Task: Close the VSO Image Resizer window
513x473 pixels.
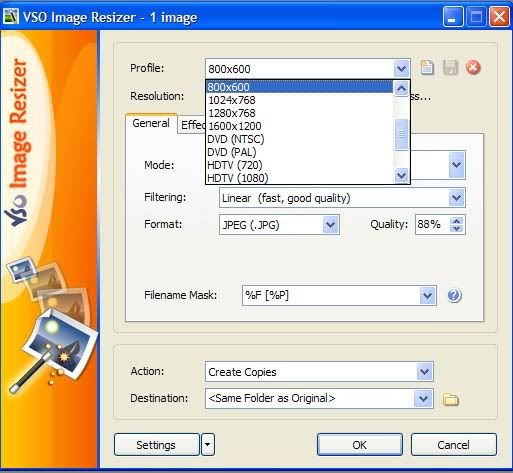Action: (499, 16)
